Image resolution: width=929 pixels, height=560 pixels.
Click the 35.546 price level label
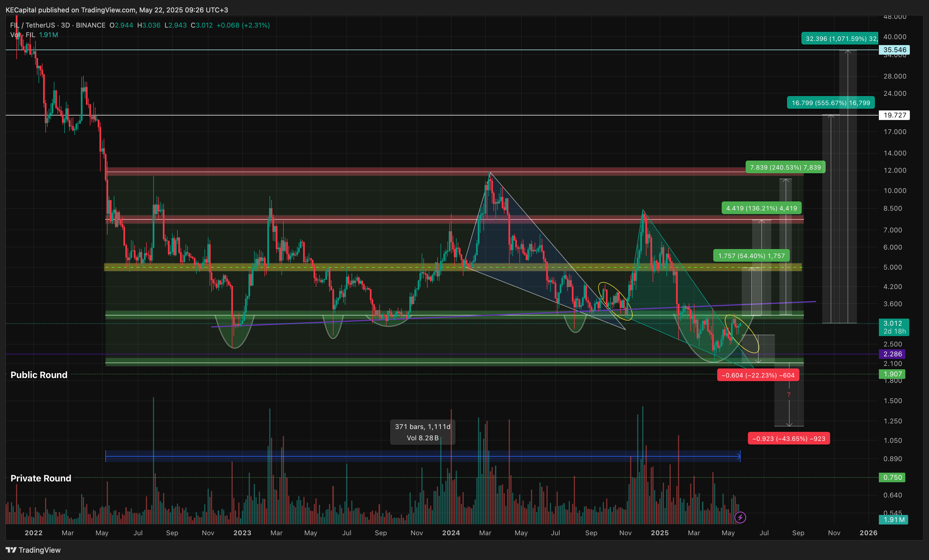894,50
